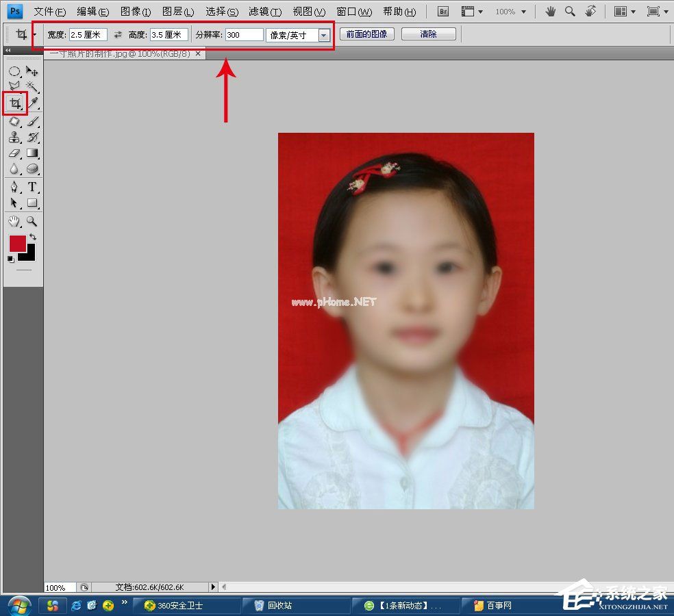This screenshot has width=674, height=616.
Task: Select the Crop tool in the toolbox
Action: pyautogui.click(x=14, y=103)
